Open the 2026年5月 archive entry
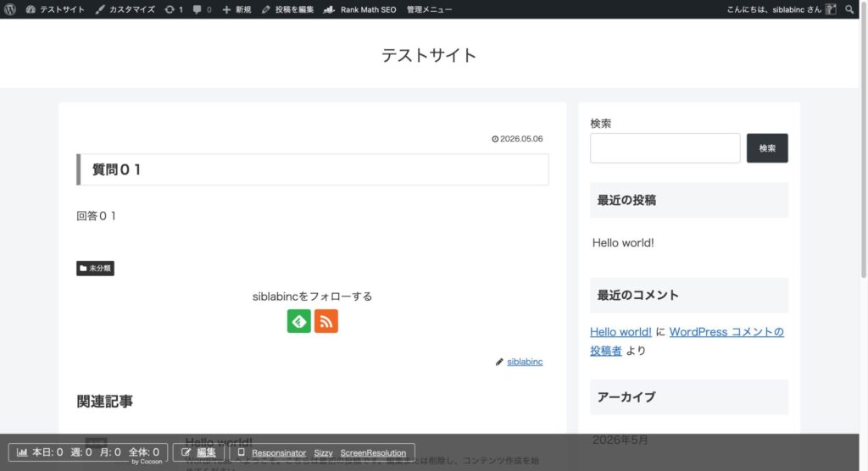 [x=620, y=440]
